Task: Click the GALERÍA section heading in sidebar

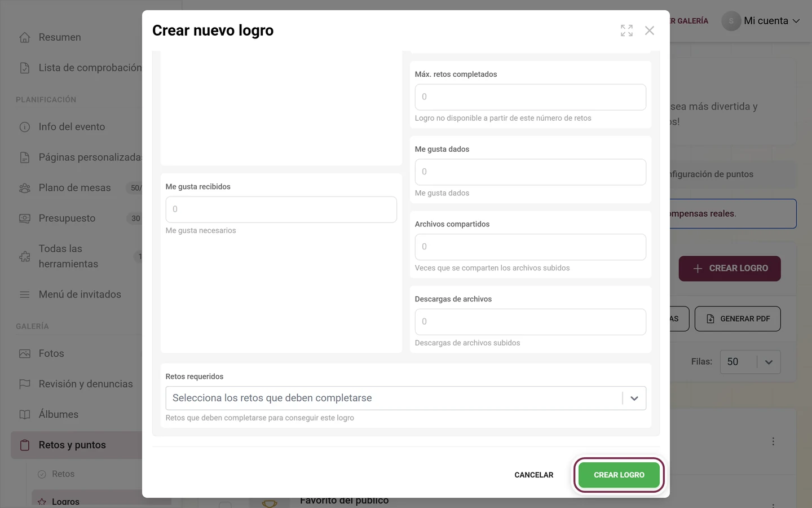Action: 32,326
